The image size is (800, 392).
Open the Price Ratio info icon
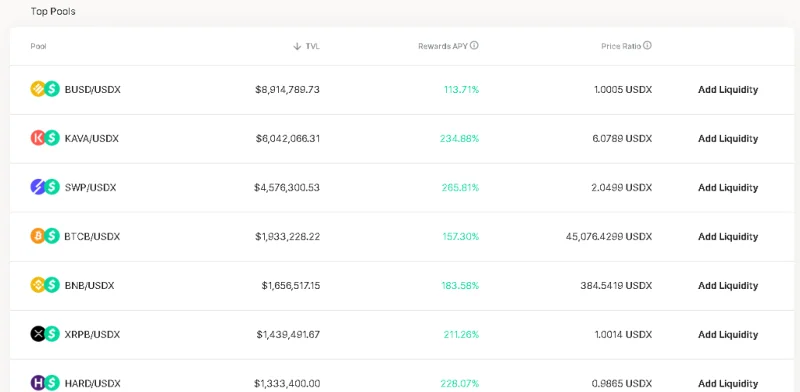click(647, 45)
